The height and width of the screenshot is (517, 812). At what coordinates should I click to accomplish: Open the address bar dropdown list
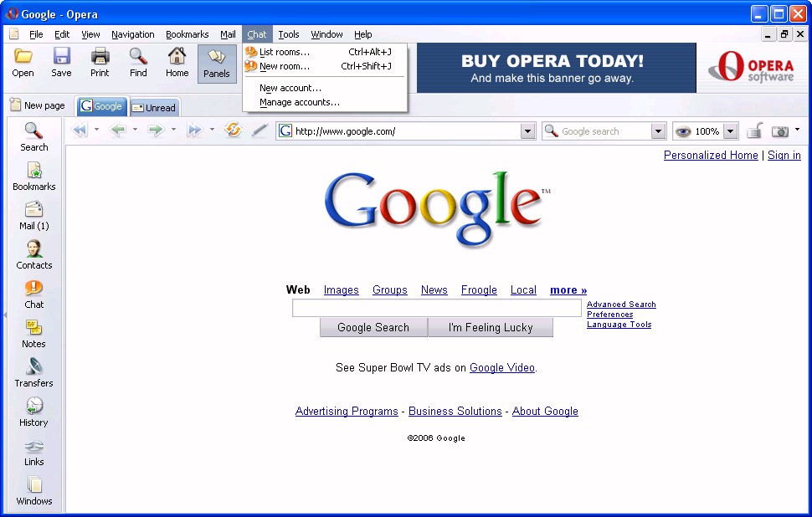pos(527,131)
